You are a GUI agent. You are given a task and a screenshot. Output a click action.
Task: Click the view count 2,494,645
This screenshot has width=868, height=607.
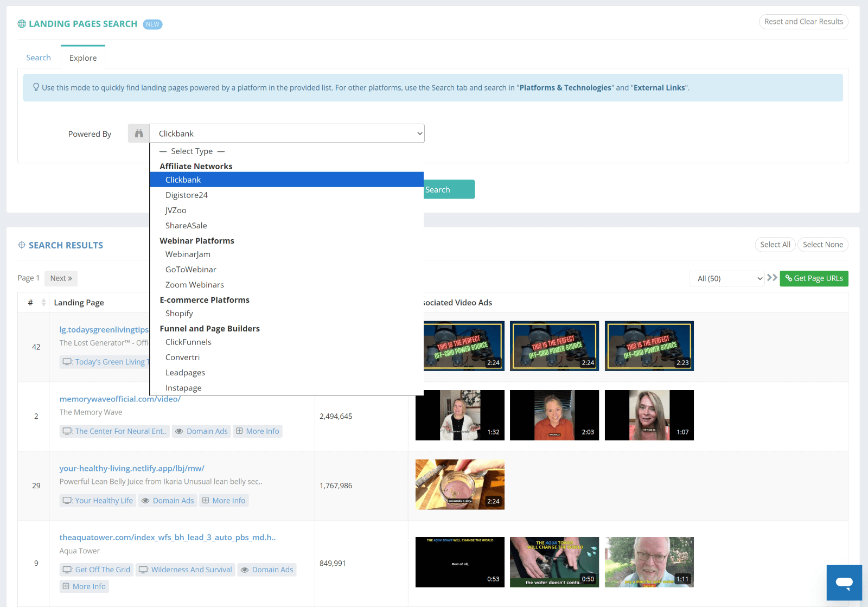pos(336,417)
